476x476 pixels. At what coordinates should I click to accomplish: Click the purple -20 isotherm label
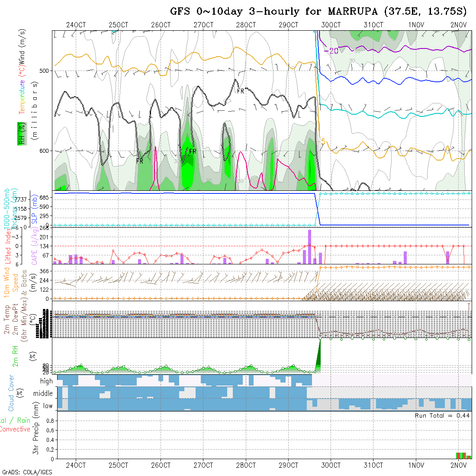click(331, 51)
